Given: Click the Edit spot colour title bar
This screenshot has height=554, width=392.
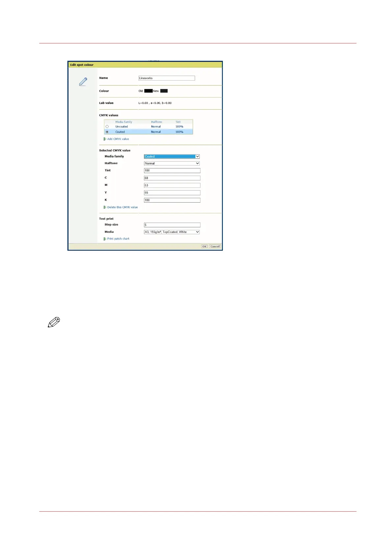Looking at the screenshot, I should coord(145,65).
